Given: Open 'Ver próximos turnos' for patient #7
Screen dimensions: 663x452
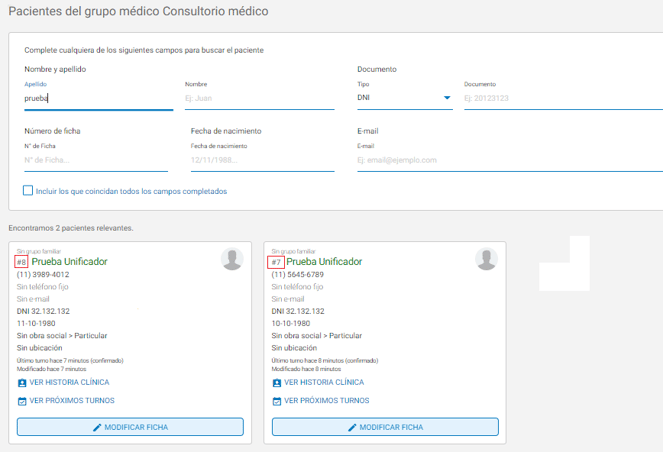Looking at the screenshot, I should 325,401.
